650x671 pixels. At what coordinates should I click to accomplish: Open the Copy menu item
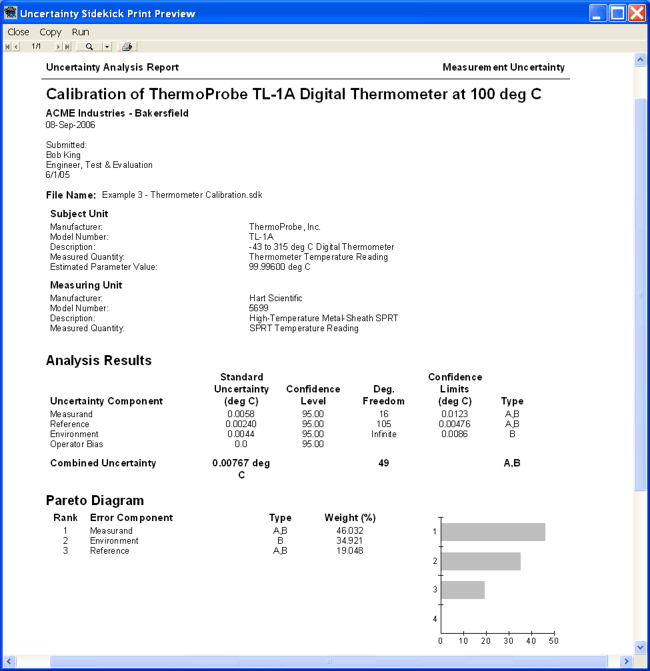coord(50,32)
